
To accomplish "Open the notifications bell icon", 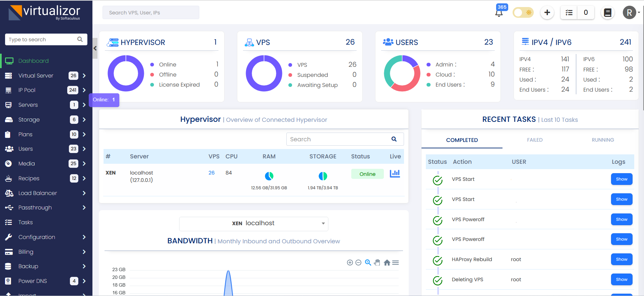I will coord(499,13).
